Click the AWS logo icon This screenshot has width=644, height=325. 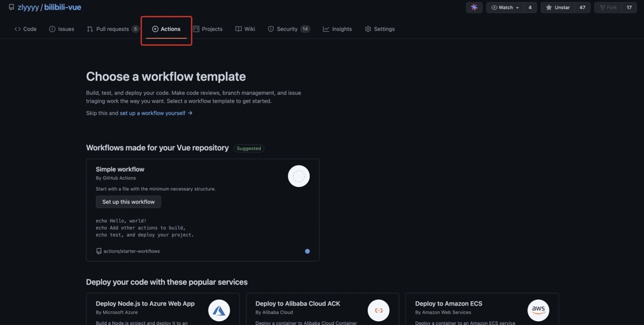tap(538, 310)
